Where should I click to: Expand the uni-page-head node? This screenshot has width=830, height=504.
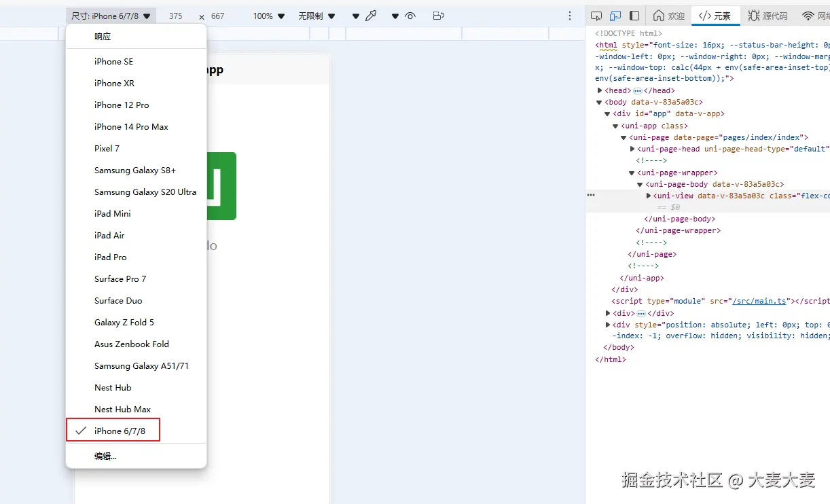click(632, 149)
